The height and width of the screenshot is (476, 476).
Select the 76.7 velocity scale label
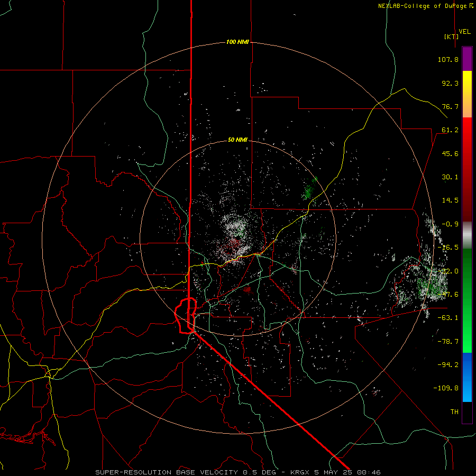pos(450,106)
